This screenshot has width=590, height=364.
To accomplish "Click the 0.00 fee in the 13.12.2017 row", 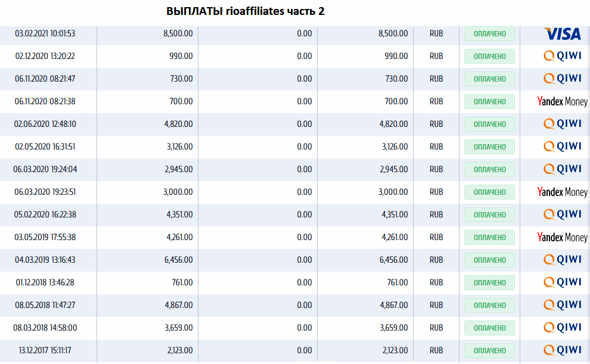I will point(305,350).
